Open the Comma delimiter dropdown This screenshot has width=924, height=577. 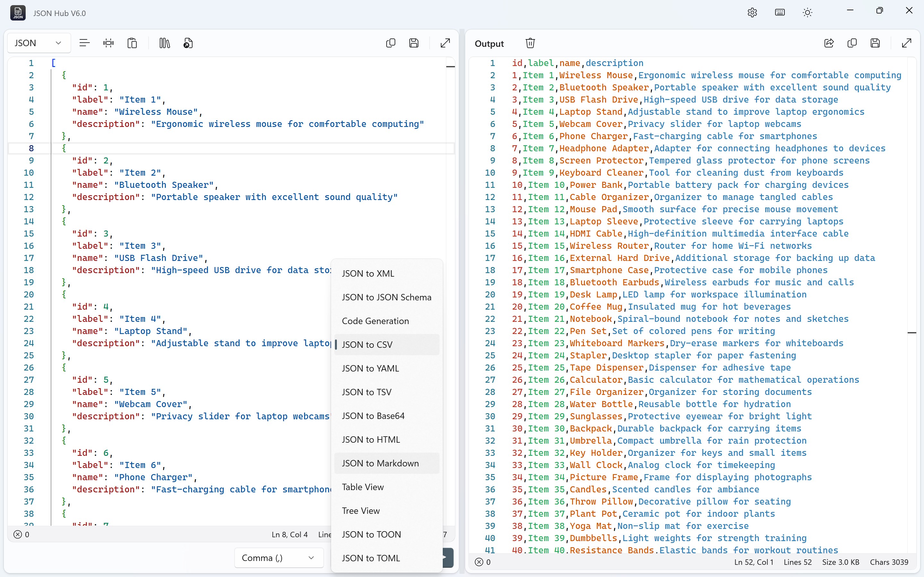tap(278, 557)
